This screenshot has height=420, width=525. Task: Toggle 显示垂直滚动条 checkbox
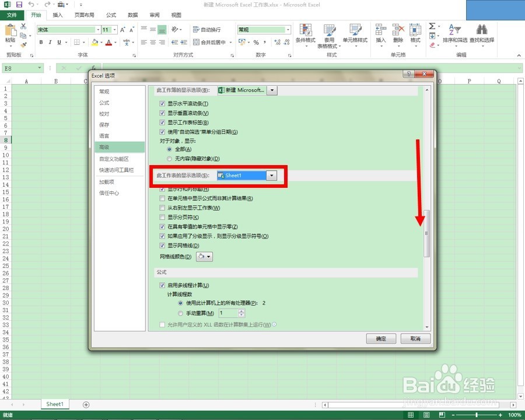(x=162, y=113)
